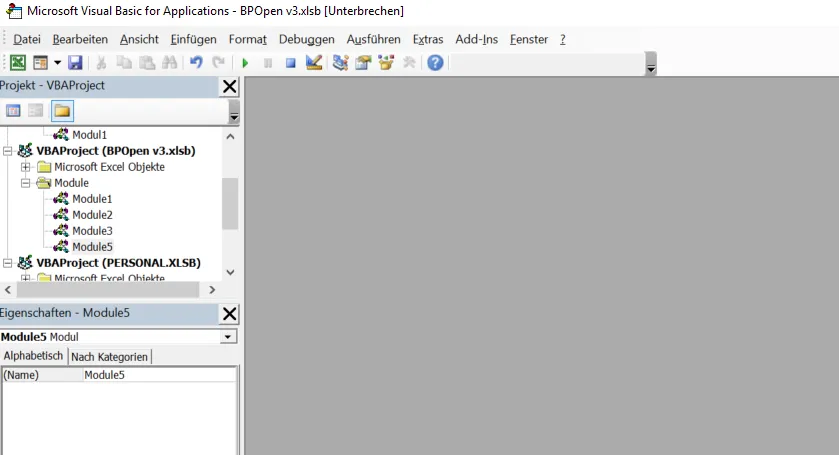Screen dimensions: 839x455
Task: Click the project tree vertical scrollbar thumb
Action: 230,203
